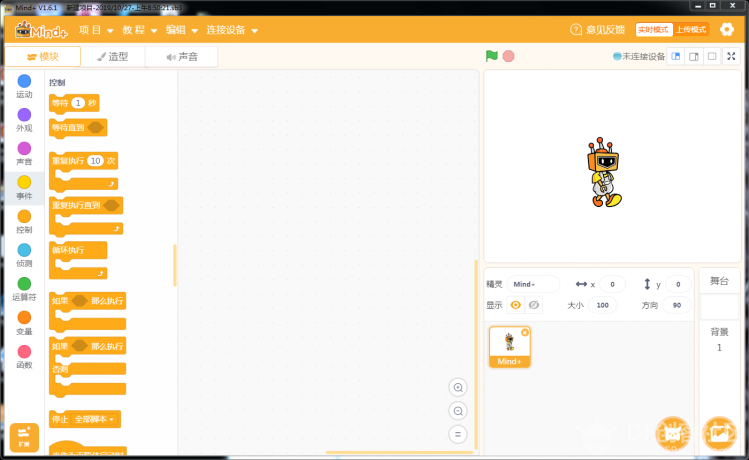Image resolution: width=749 pixels, height=460 pixels.
Task: Click the Mind+ robot on stage
Action: pos(604,172)
